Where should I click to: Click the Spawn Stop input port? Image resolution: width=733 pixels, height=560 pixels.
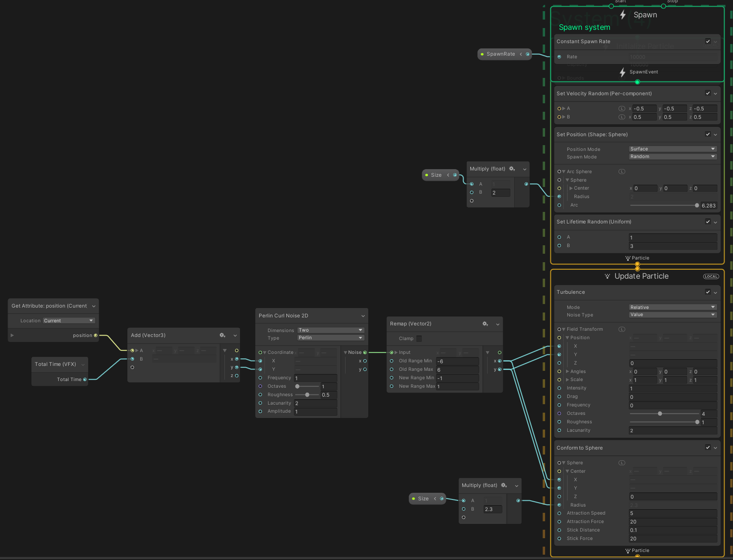point(664,6)
